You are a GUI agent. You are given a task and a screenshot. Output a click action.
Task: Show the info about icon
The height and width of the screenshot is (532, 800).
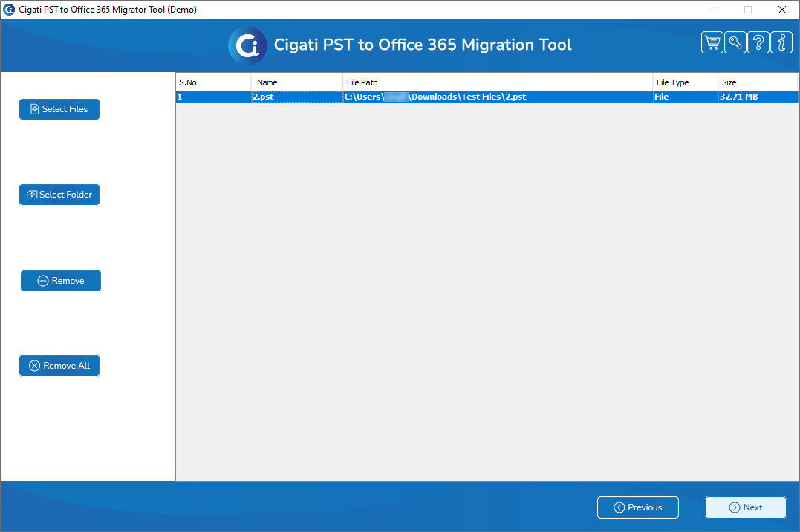click(x=781, y=42)
